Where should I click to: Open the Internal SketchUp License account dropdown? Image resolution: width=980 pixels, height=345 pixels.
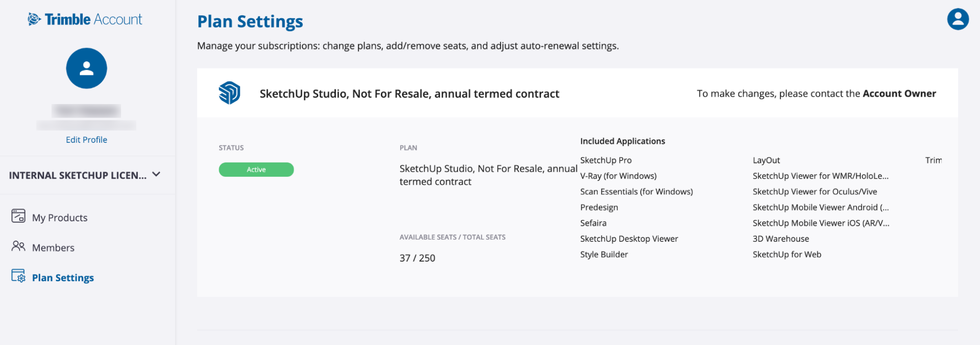pos(85,175)
